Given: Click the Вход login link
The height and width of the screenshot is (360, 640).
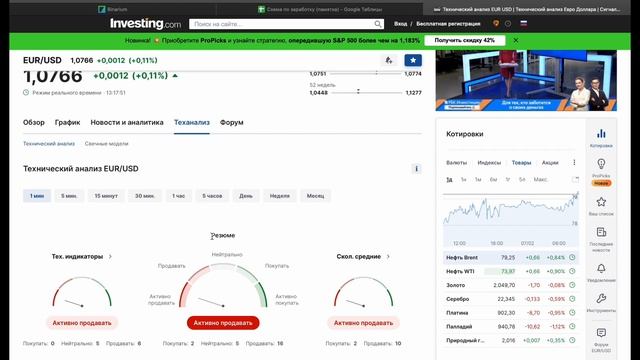Looking at the screenshot, I should tap(400, 24).
